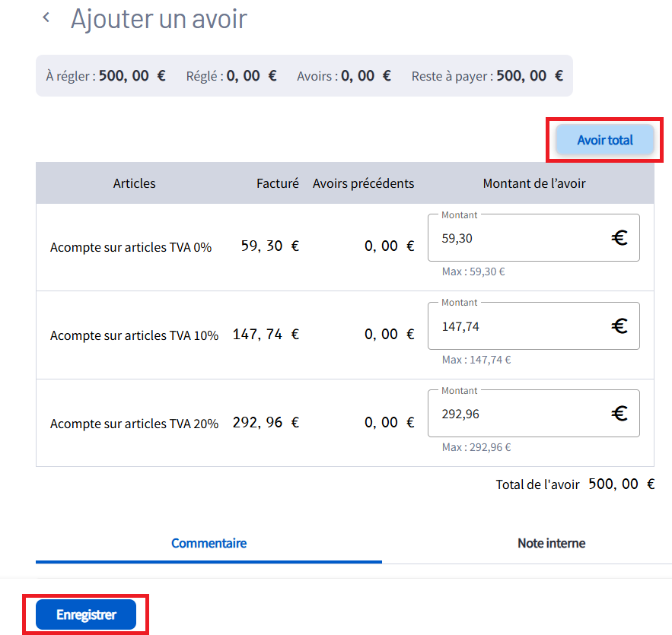Select the Montant input for TVA 10%
The width and height of the screenshot is (672, 635).
coord(518,326)
